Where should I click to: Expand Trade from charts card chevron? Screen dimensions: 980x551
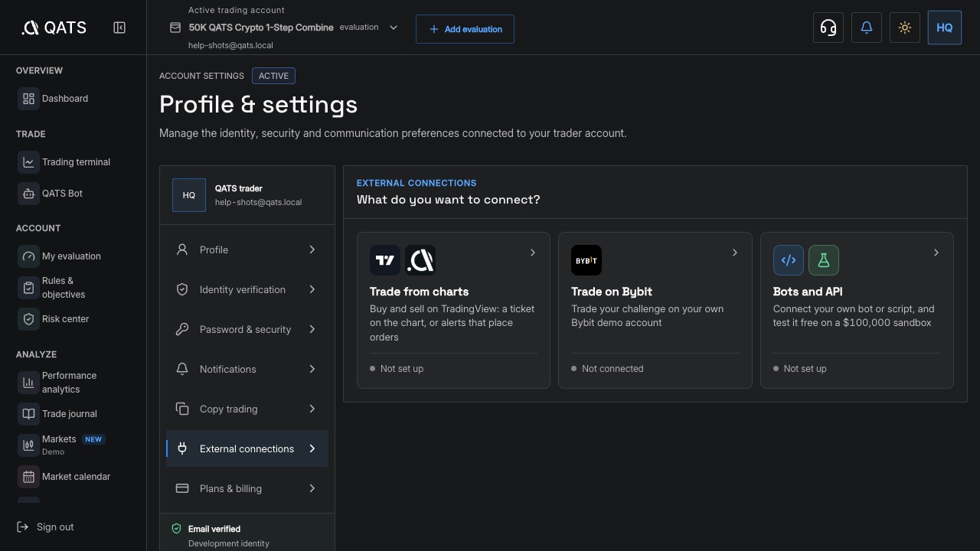[533, 253]
